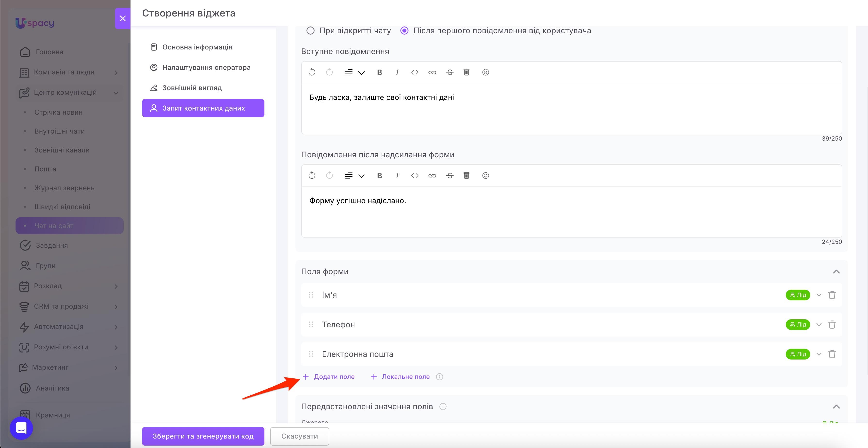Image resolution: width=868 pixels, height=448 pixels.
Task: Click the Скасувати button
Action: point(300,436)
